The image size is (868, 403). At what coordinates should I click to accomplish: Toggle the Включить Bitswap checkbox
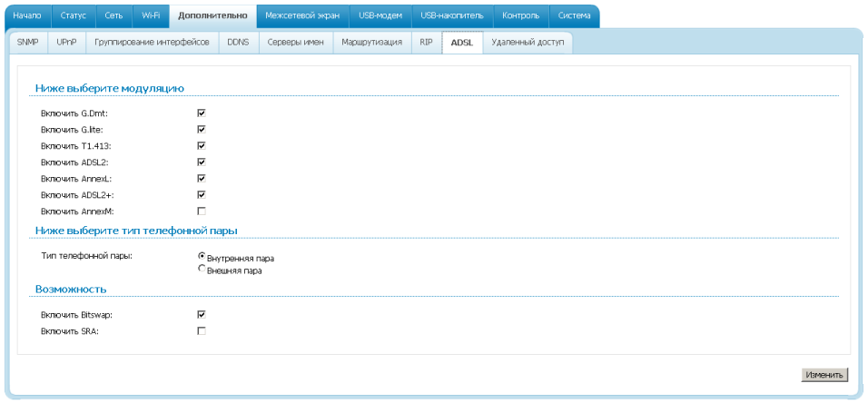click(x=202, y=314)
